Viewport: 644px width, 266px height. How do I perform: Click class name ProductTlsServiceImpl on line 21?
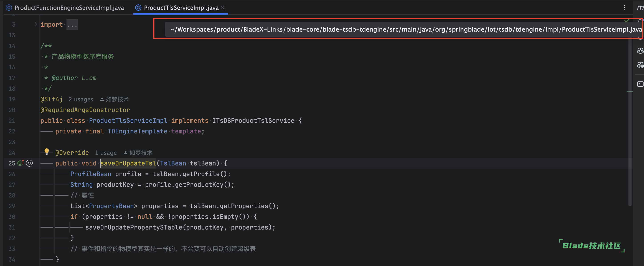128,121
